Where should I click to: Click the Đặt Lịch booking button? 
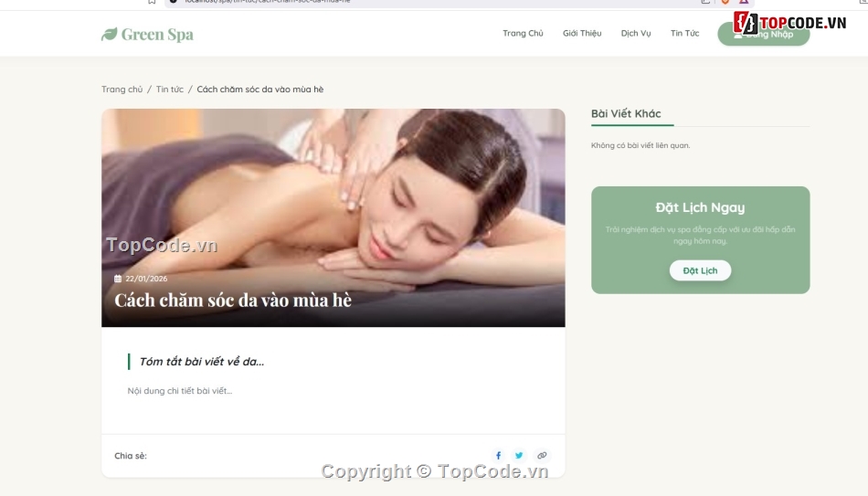pyautogui.click(x=700, y=270)
